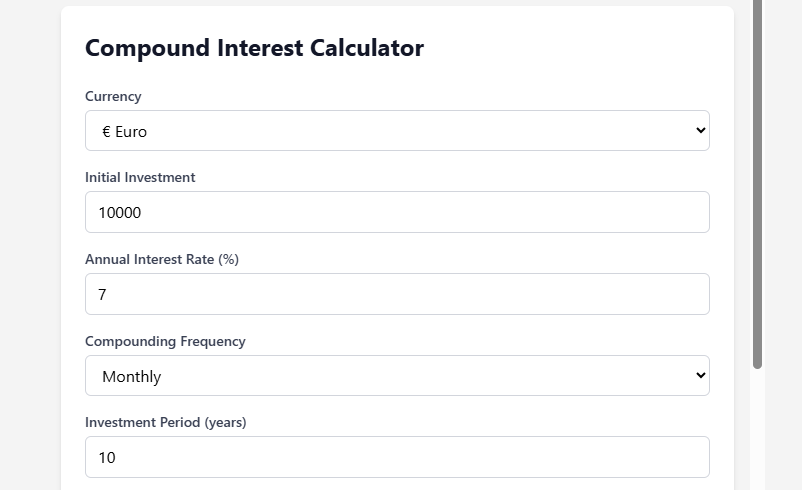Screen dimensions: 802x490
Task: Click the page's vertical scrollbar thumb
Action: click(757, 180)
